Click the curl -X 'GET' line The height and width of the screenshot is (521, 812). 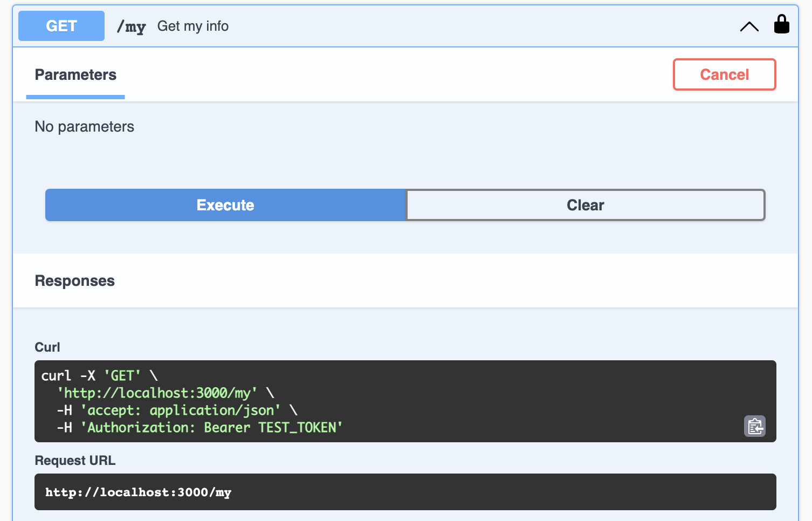[99, 376]
